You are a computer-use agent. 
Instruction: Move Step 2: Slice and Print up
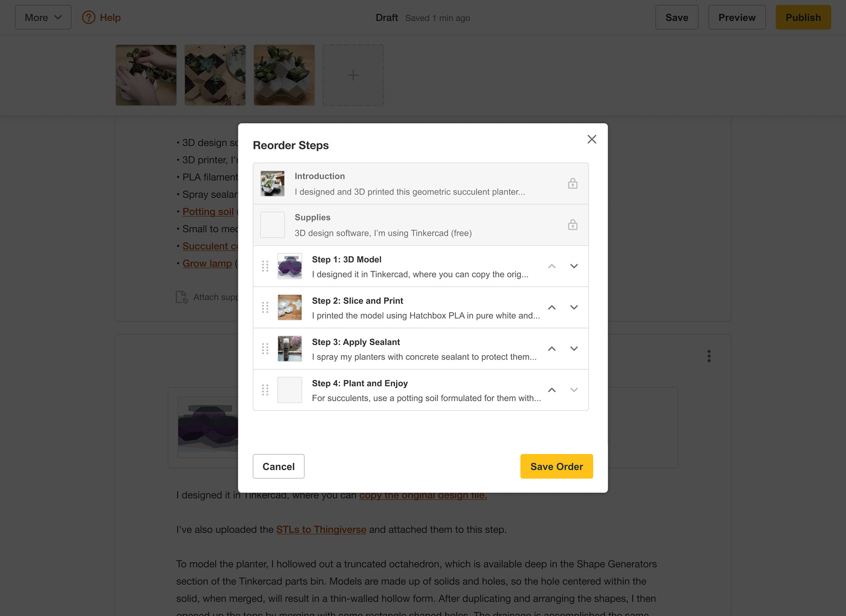coord(552,307)
